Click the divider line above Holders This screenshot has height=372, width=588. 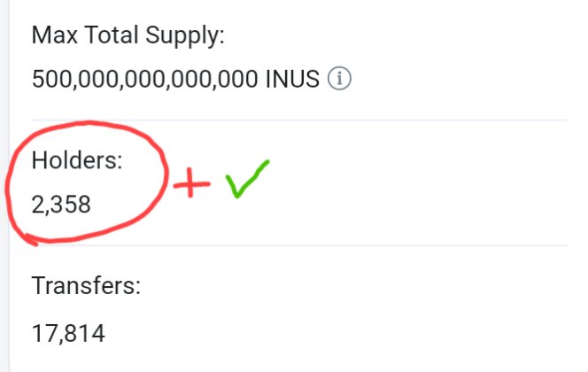(x=299, y=120)
